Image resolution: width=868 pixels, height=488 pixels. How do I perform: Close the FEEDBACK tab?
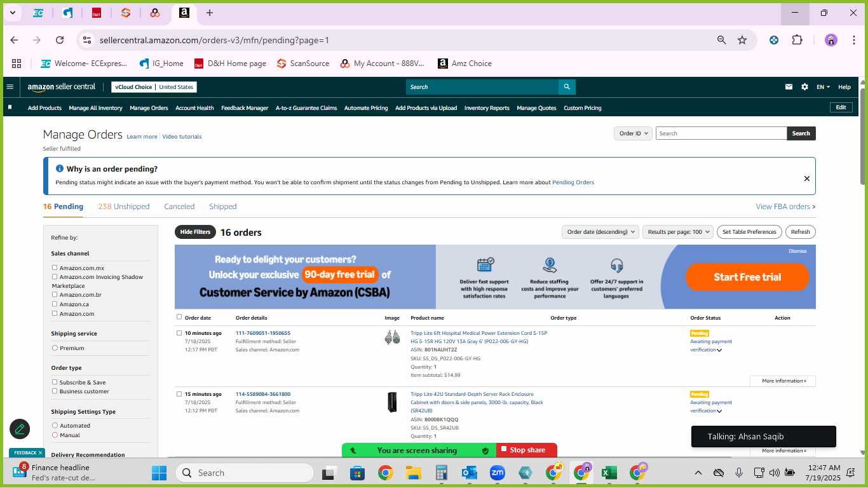point(40,453)
